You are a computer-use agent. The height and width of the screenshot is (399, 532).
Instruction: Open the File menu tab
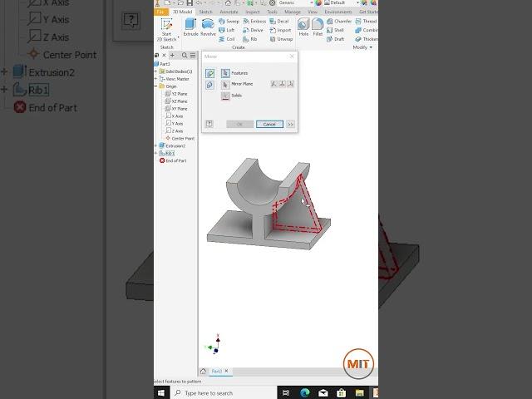160,12
